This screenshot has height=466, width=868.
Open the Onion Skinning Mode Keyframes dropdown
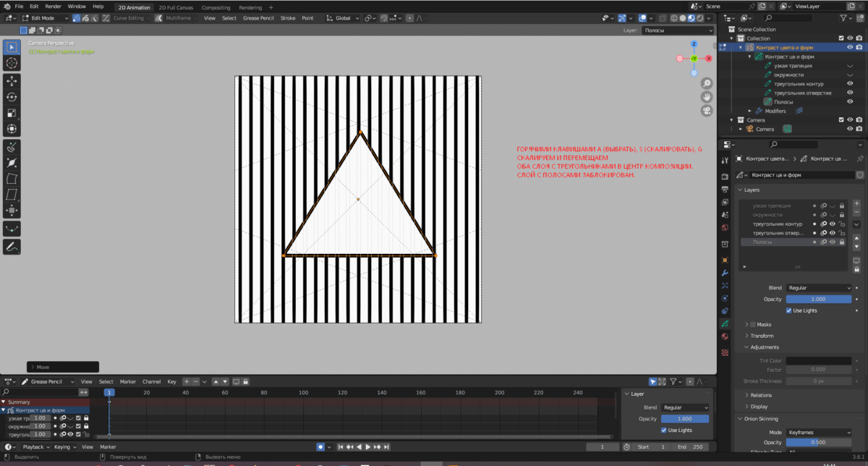click(x=820, y=432)
